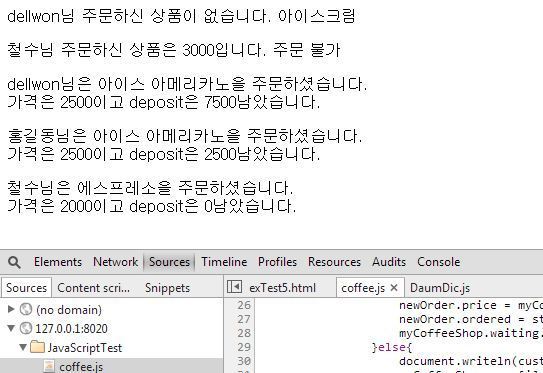Click line number 27 in the gutter
This screenshot has height=373, width=543.
point(244,319)
